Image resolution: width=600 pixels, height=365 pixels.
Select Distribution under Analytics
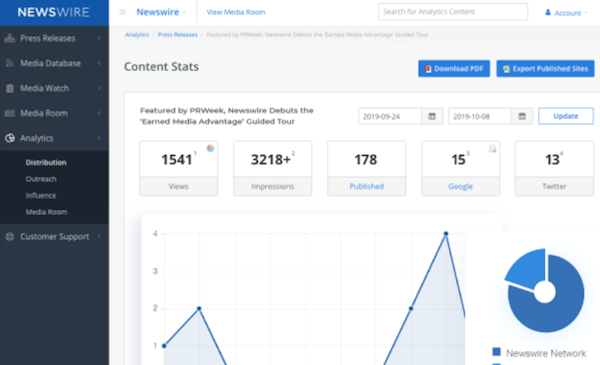pos(46,163)
